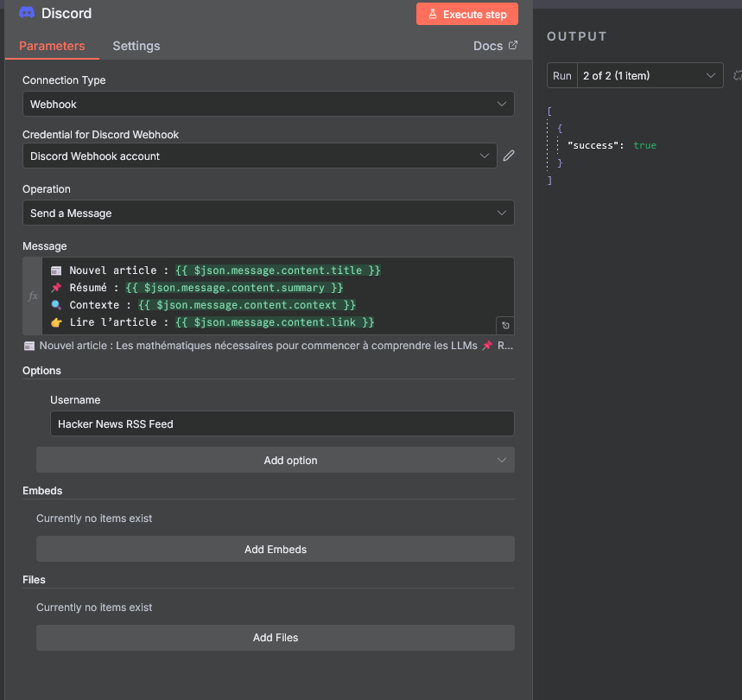742x700 pixels.
Task: Click the success true value in output
Action: 644,145
